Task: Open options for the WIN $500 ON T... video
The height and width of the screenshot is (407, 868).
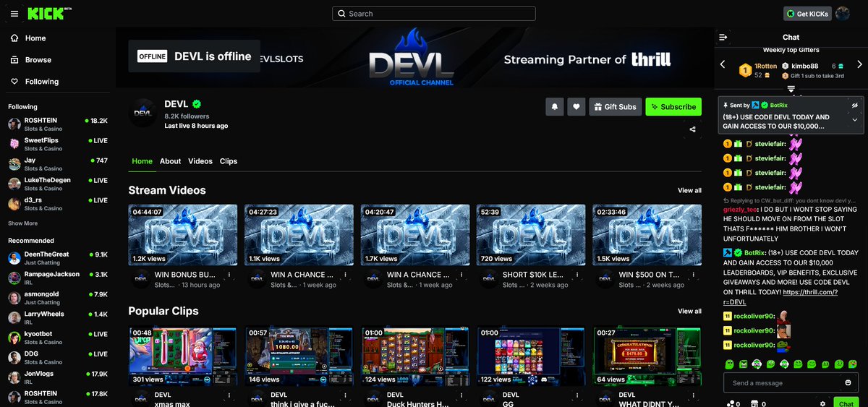Action: [x=694, y=274]
